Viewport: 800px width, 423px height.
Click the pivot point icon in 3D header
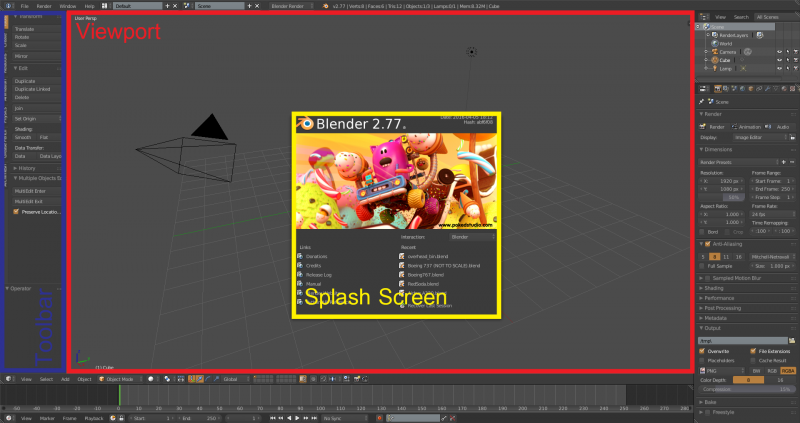tap(167, 379)
